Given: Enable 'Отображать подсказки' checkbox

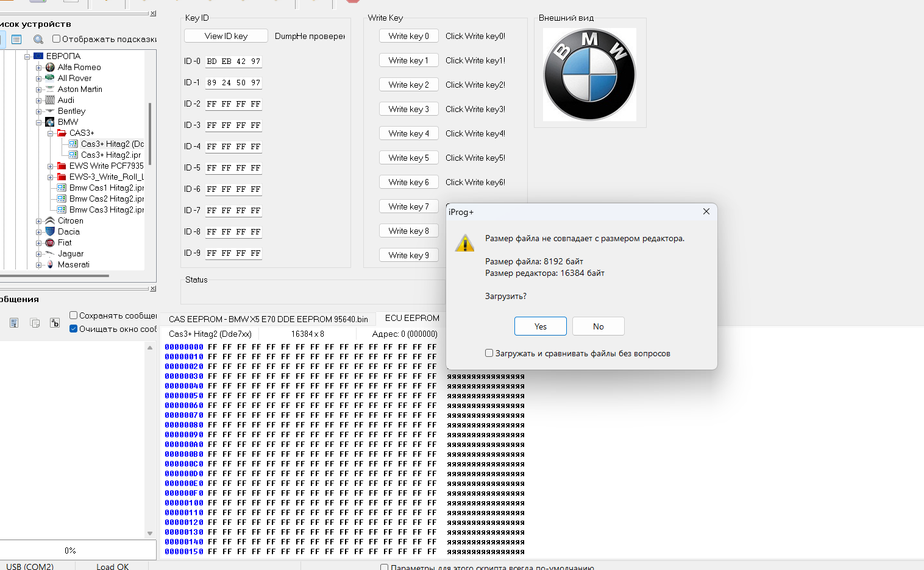Looking at the screenshot, I should pyautogui.click(x=57, y=39).
